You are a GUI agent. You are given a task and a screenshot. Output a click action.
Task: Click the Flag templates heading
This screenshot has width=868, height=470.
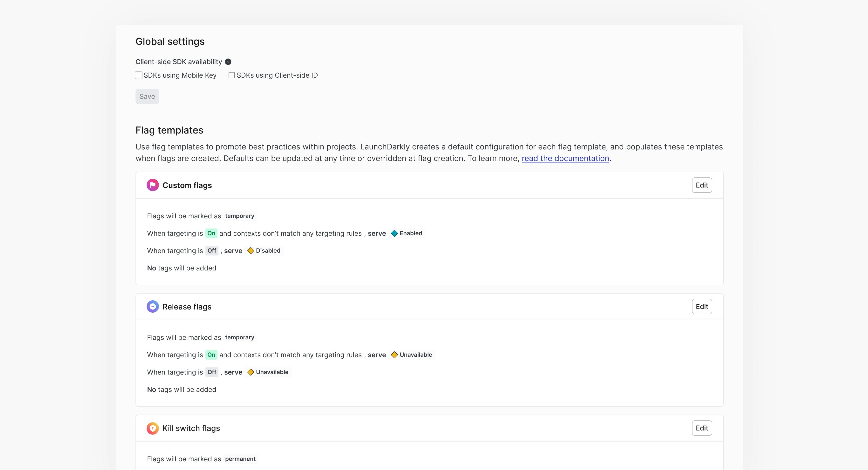169,130
